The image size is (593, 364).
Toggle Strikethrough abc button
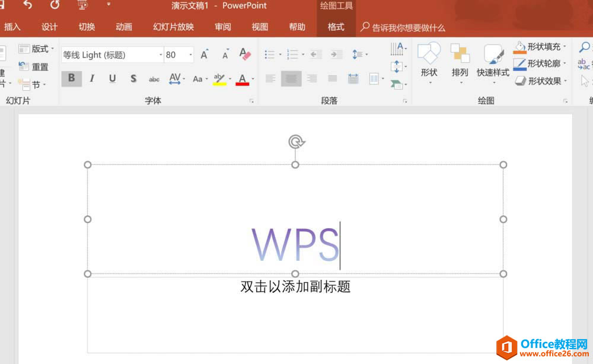(x=154, y=79)
